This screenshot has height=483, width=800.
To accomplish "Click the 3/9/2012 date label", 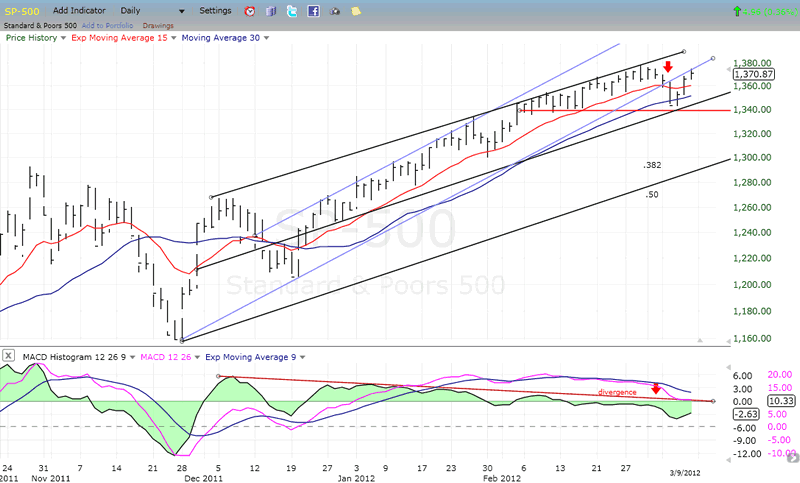I will tap(685, 473).
